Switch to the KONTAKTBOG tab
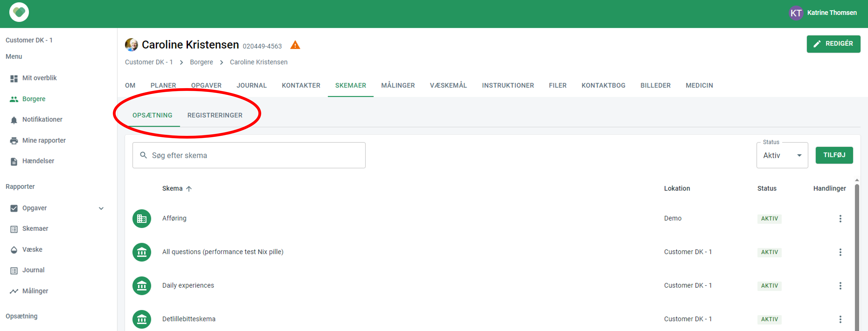 [x=603, y=86]
